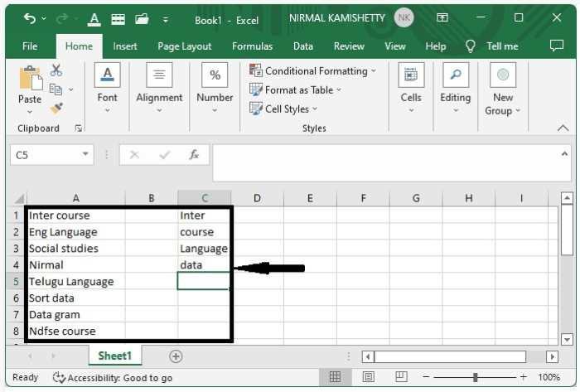Switch to the Page Layout tab

pos(184,46)
